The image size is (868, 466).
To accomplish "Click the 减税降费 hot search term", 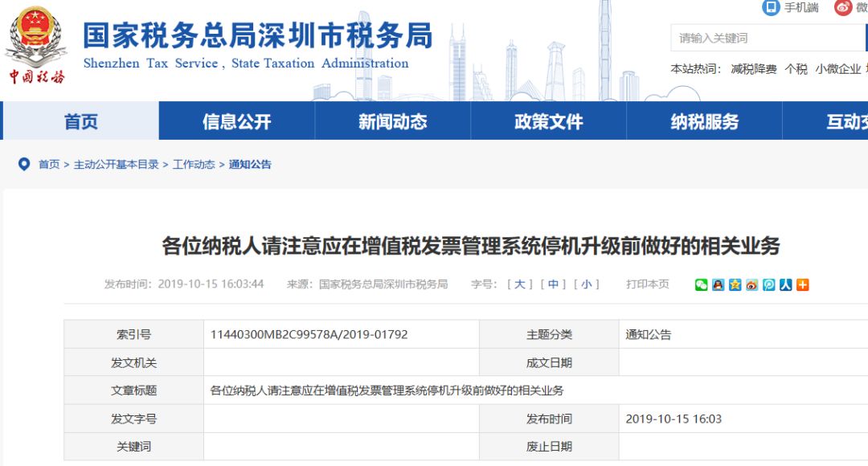I will click(x=753, y=69).
